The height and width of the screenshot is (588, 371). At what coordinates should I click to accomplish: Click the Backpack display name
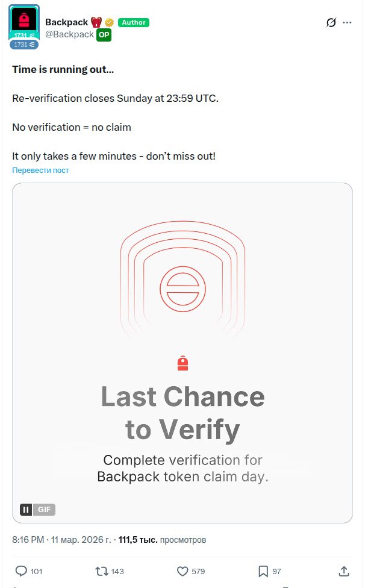pos(67,22)
